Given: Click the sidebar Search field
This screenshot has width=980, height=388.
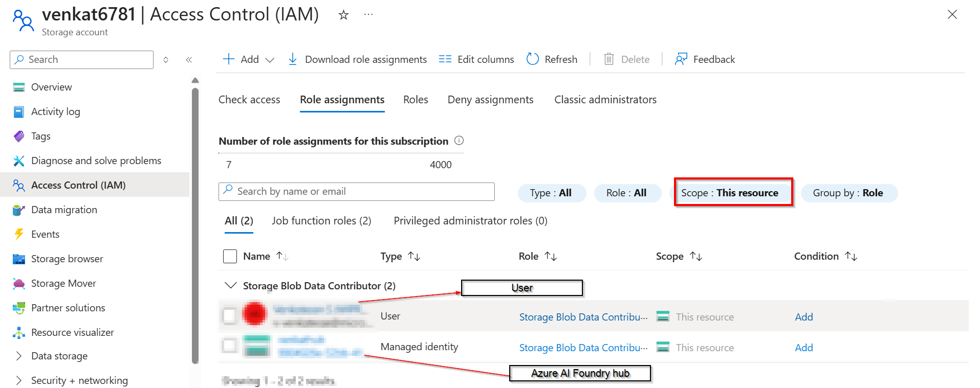Looking at the screenshot, I should pos(81,59).
